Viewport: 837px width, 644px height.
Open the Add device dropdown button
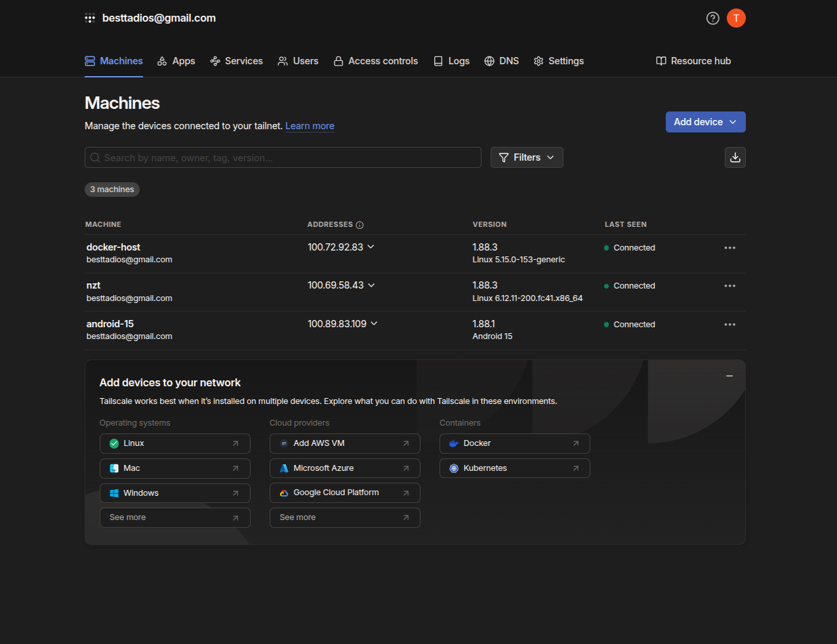705,122
